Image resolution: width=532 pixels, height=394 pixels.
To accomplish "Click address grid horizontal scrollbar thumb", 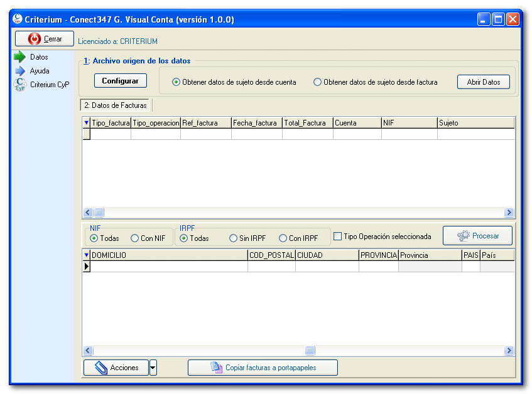I will click(x=310, y=350).
